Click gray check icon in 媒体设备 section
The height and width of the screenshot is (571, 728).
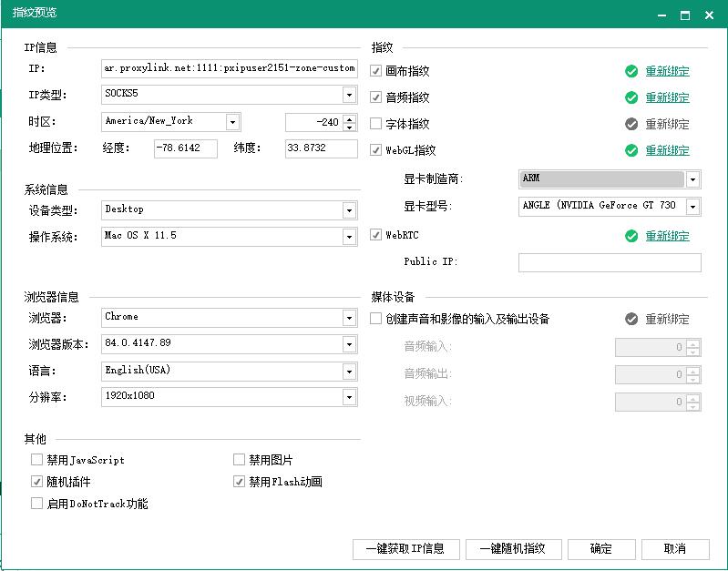631,319
